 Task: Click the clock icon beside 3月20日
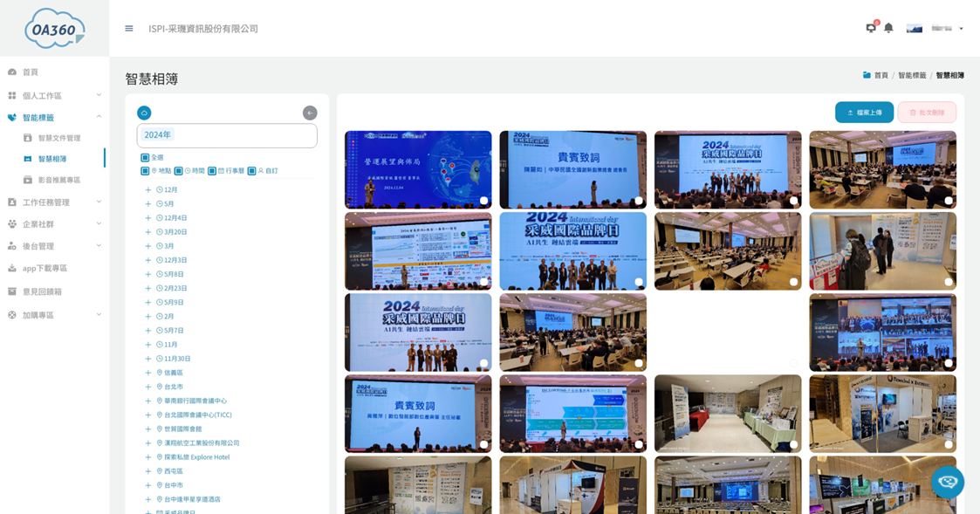click(160, 232)
